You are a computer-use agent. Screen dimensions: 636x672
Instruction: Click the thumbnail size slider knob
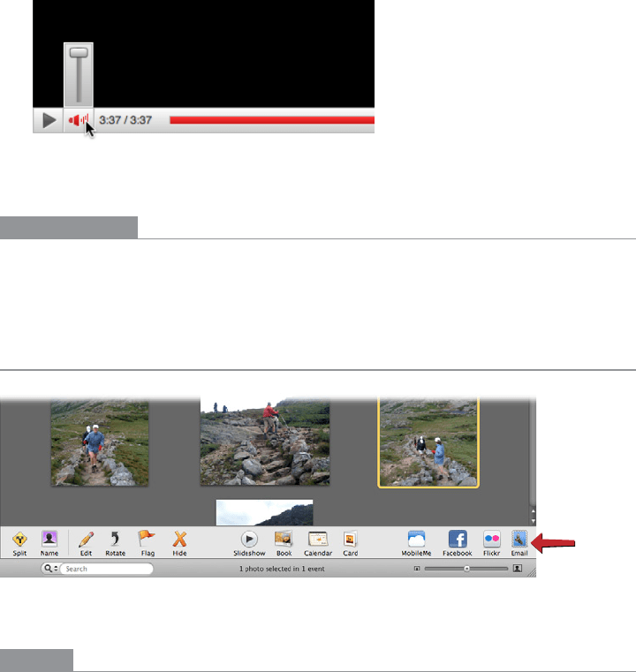point(466,569)
